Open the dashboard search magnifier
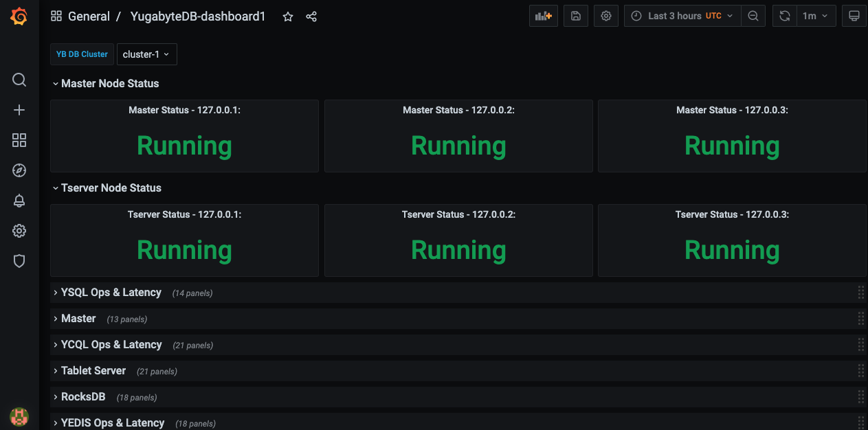This screenshot has height=430, width=868. [19, 80]
